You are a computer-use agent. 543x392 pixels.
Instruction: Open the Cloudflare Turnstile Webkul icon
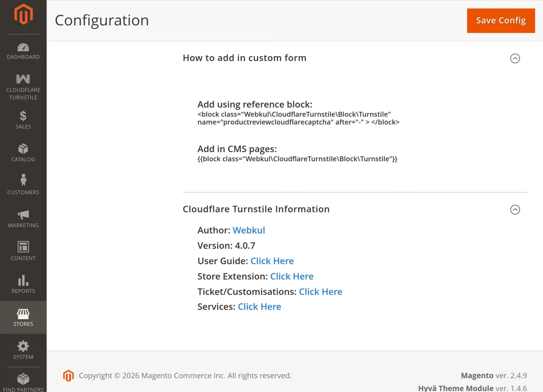(23, 79)
